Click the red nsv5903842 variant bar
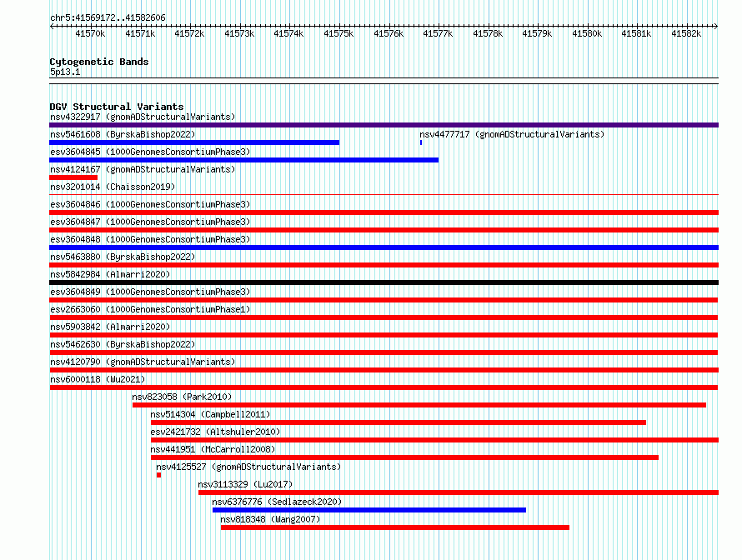 (x=384, y=335)
